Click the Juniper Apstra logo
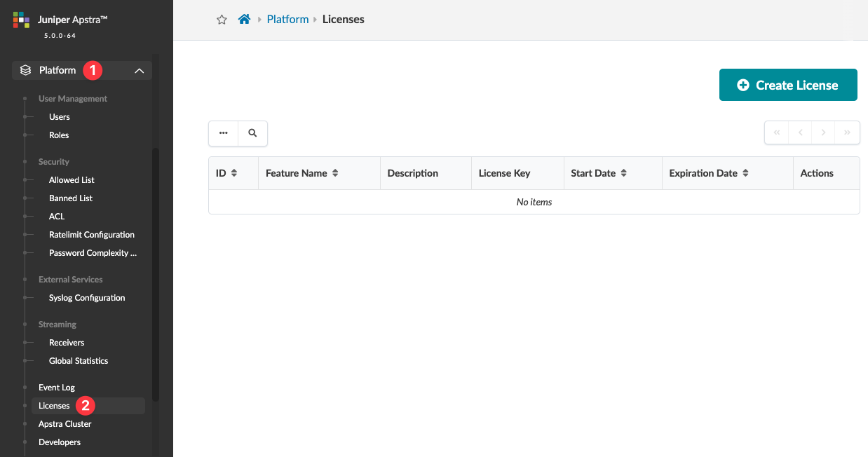This screenshot has width=868, height=457. coord(21,20)
